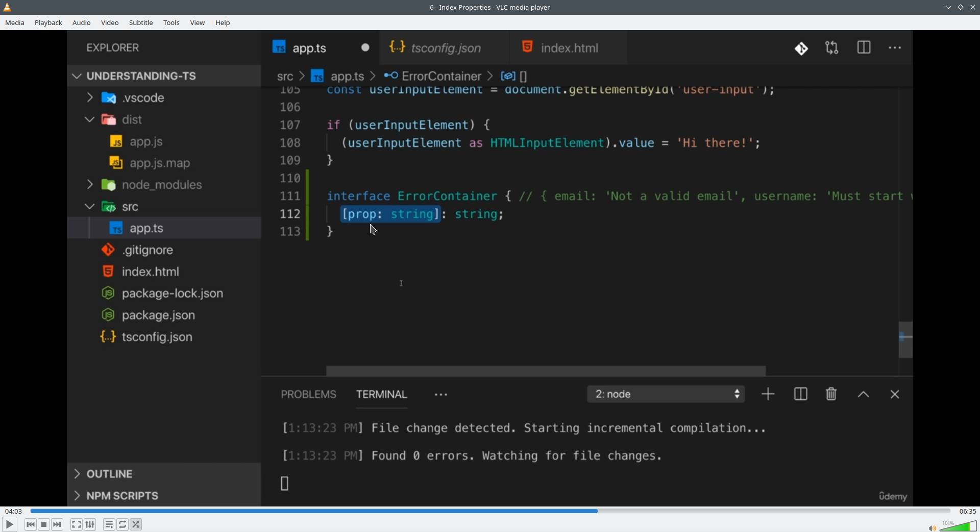
Task: Open the Tools menu
Action: [171, 23]
